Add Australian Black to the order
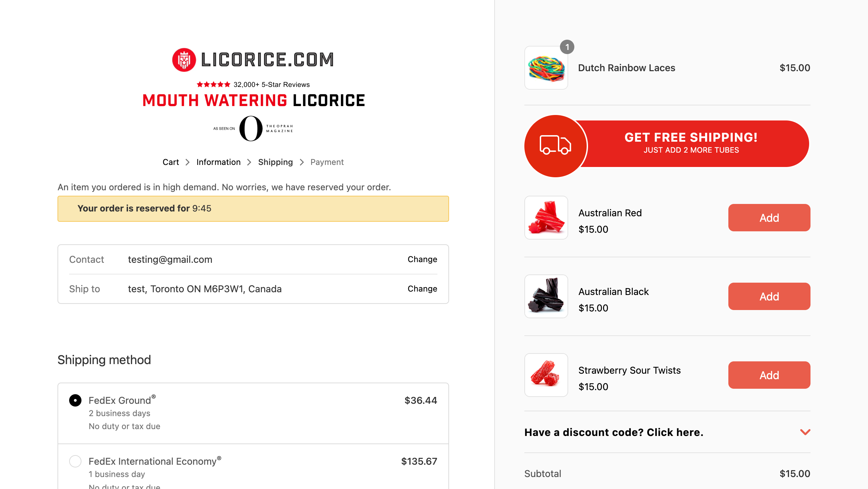868x489 pixels. (769, 296)
